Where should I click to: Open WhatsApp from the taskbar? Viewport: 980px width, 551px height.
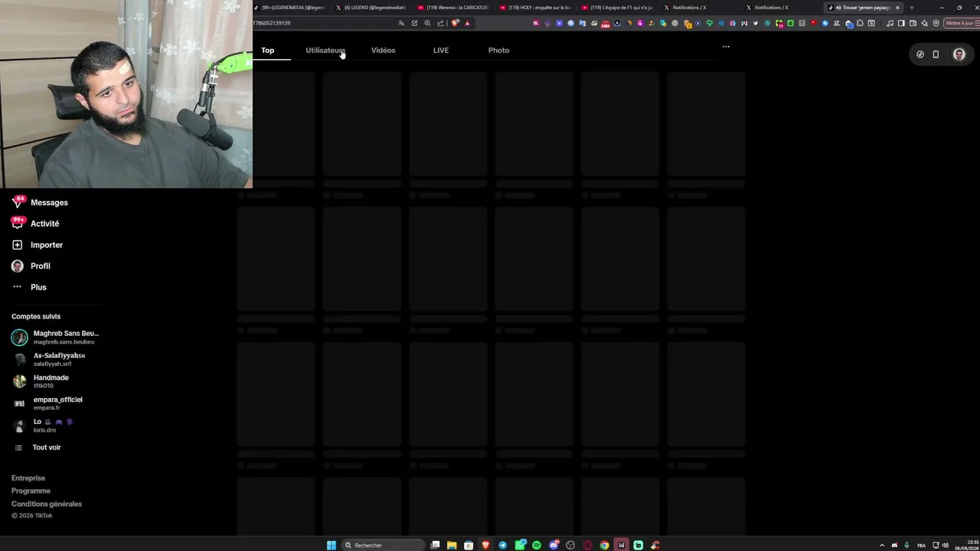coord(520,545)
